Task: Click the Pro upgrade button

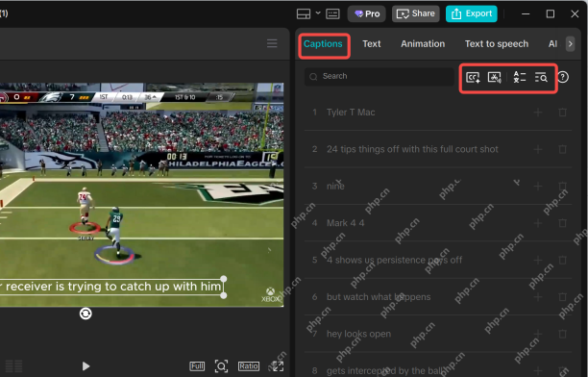Action: pos(367,13)
